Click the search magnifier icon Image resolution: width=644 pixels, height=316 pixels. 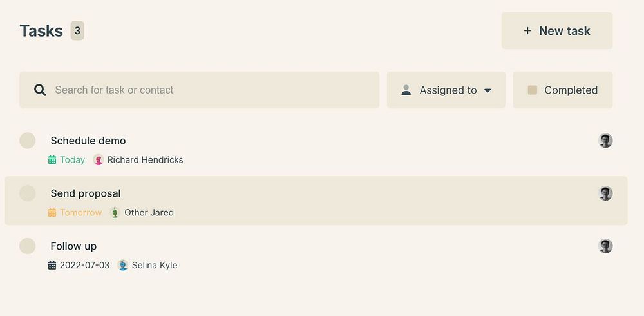[x=40, y=90]
